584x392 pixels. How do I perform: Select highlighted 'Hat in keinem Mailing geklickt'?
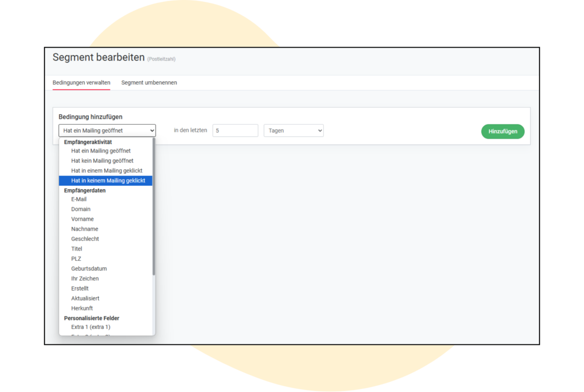point(108,181)
